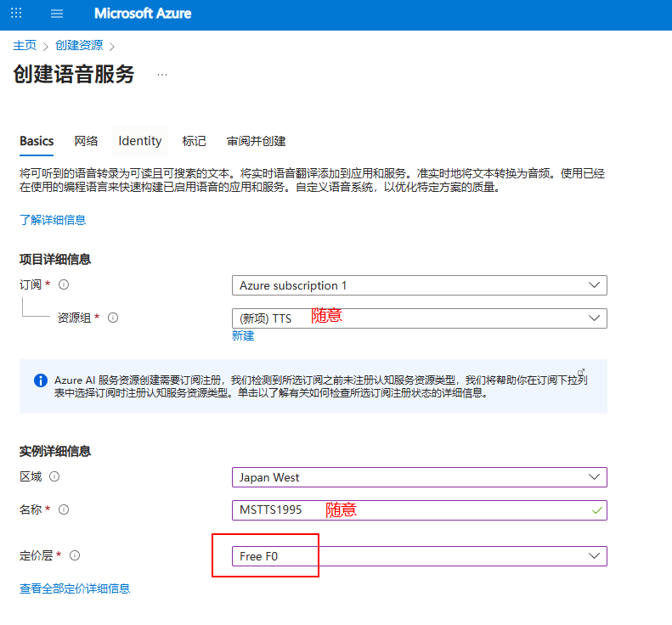Click 新建 under resource group
The height and width of the screenshot is (625, 672).
click(243, 335)
